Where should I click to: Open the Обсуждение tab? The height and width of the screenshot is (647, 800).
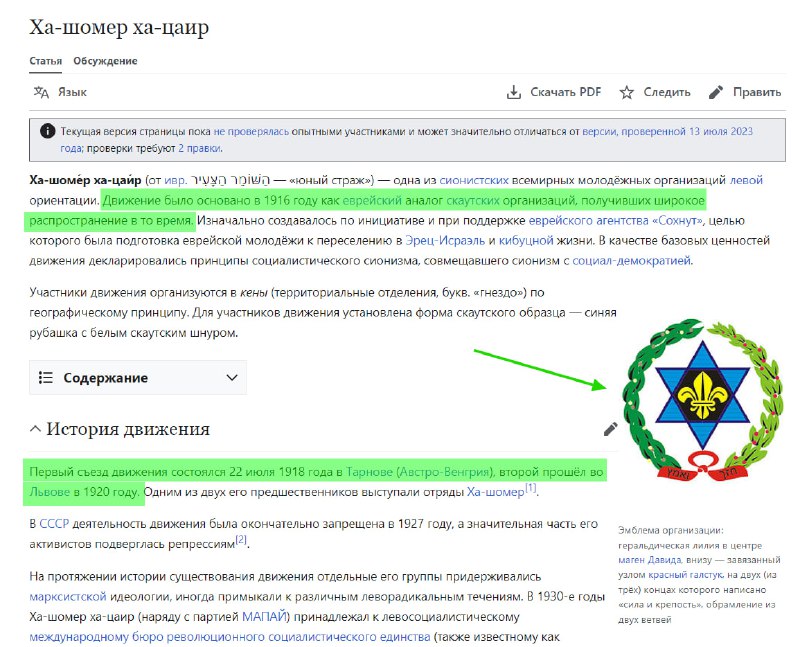pyautogui.click(x=105, y=61)
